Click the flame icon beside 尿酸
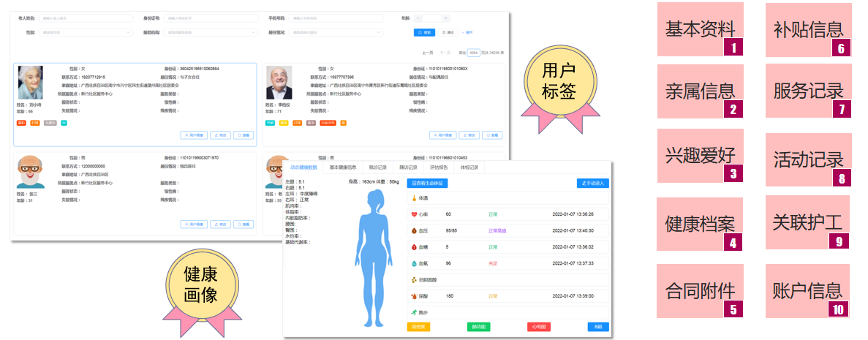Image resolution: width=868 pixels, height=340 pixels. (x=414, y=296)
